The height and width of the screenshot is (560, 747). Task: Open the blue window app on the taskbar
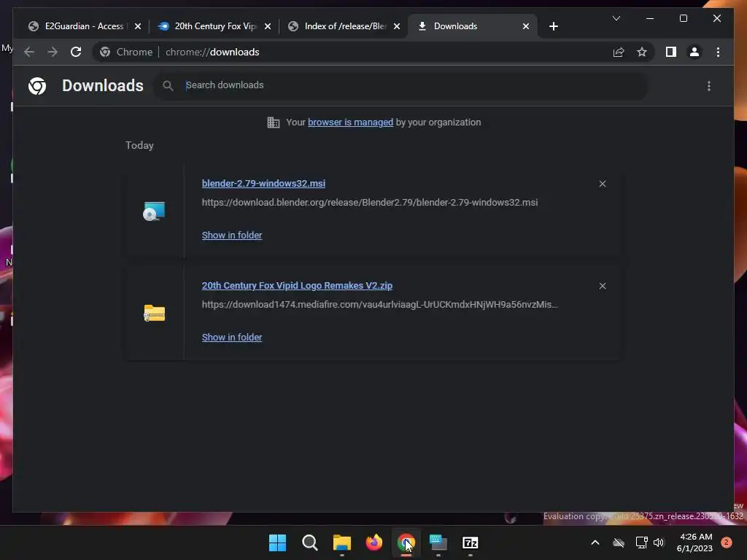438,542
